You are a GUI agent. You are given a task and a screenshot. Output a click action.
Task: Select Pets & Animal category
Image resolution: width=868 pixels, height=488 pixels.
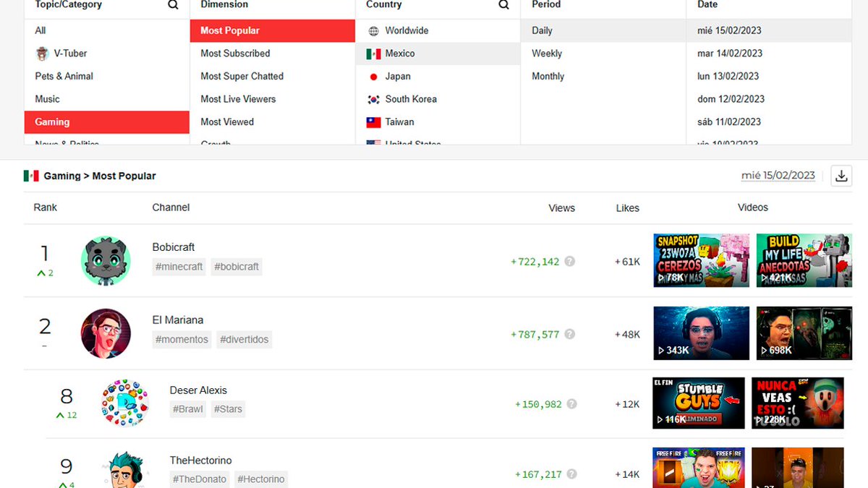[x=107, y=76]
